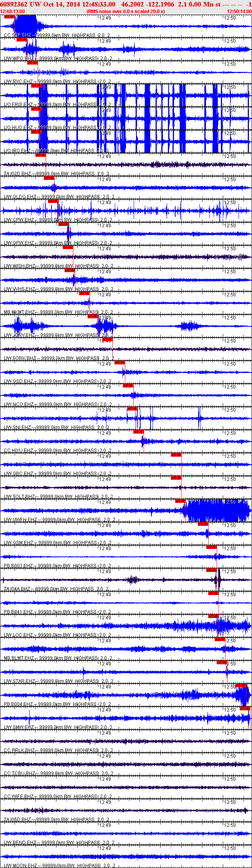252x868 pixels.
Task: Click the 'CC.SEP.EHZ' station label
Action: 18,35
